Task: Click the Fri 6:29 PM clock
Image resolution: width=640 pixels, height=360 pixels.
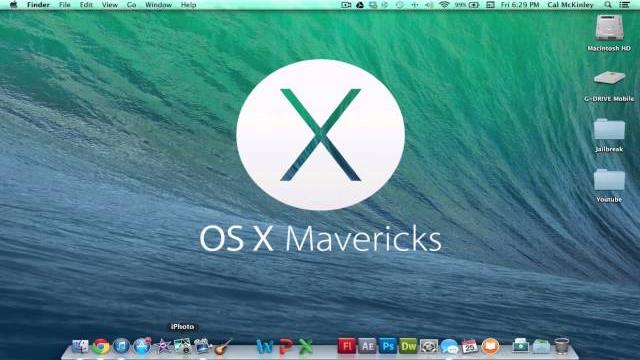Action: coord(520,5)
